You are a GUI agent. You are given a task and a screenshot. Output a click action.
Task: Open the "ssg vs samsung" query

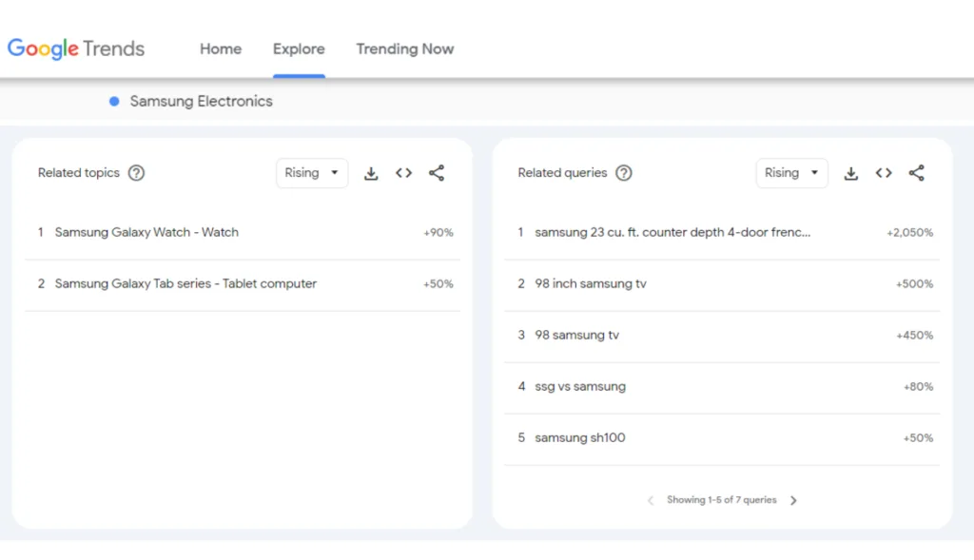point(582,386)
